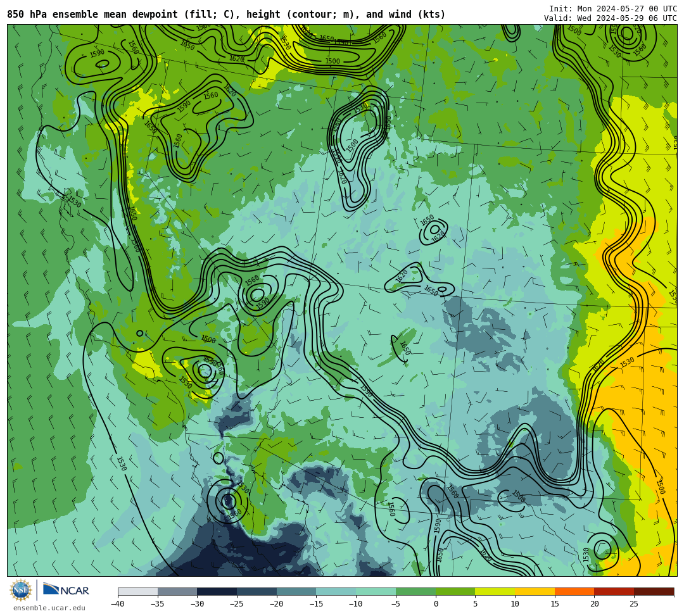Viewport: 684px width, 616px height.
Task: Click the -20 to -15 teal swatch
Action: coord(296,591)
